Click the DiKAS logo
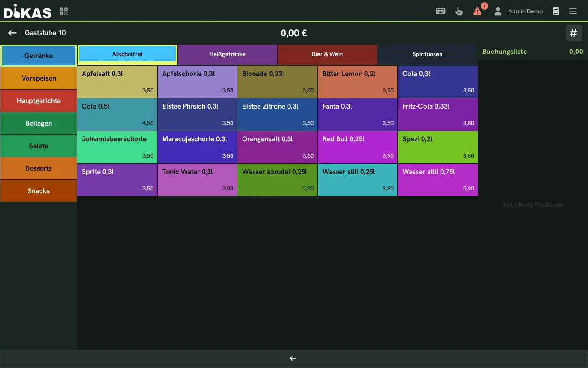The height and width of the screenshot is (368, 588). click(x=28, y=11)
